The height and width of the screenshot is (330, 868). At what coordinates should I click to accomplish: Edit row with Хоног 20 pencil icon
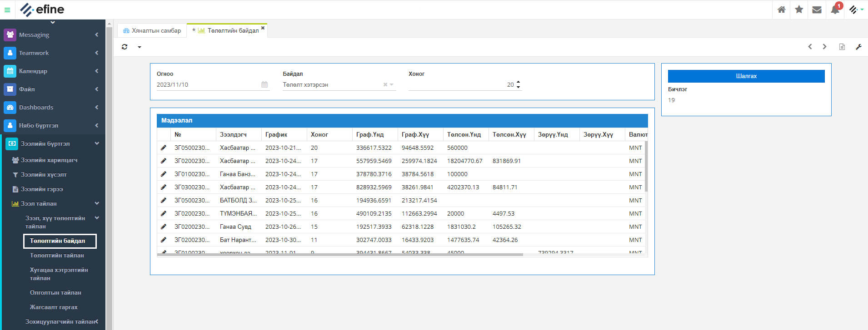tap(164, 148)
